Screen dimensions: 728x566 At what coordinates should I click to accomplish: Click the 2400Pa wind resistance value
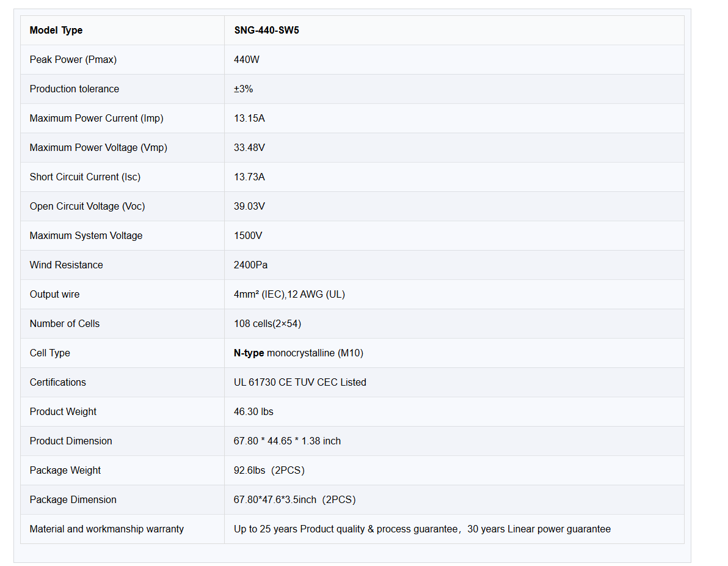click(x=250, y=265)
